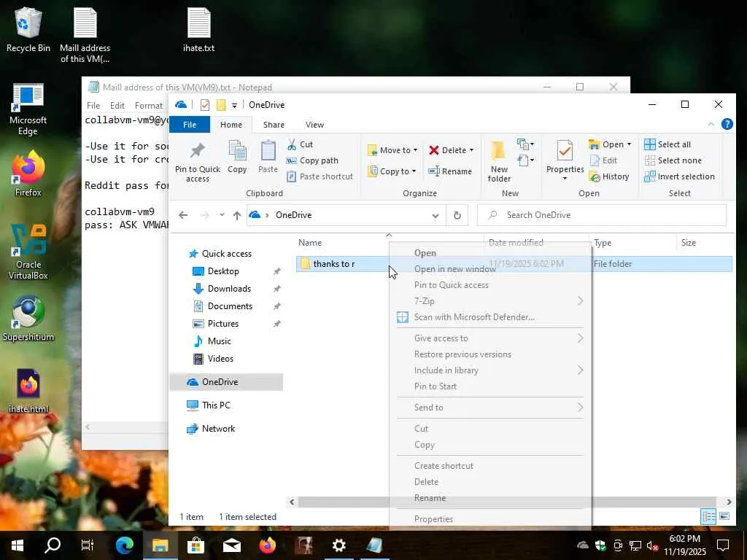
Task: Open Copy to dropdown in ribbon
Action: [x=392, y=171]
